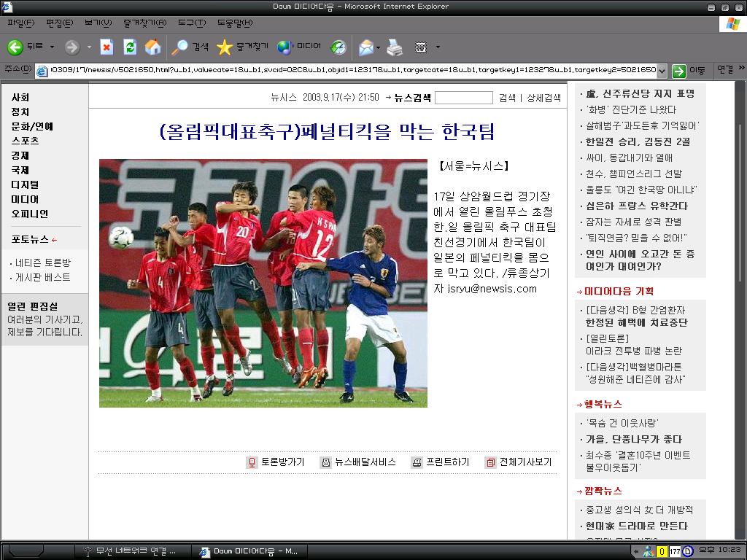This screenshot has width=747, height=560.
Task: Open the 도움말(H) menu
Action: pyautogui.click(x=235, y=23)
